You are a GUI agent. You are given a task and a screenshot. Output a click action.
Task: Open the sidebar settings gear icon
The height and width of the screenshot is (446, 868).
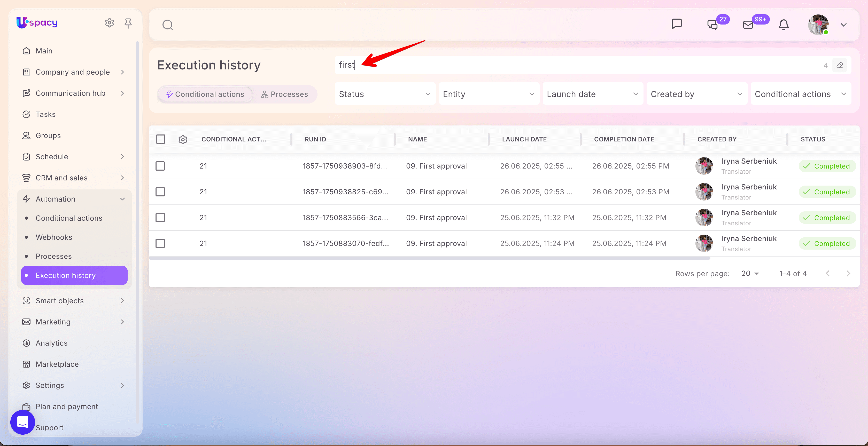(x=110, y=23)
